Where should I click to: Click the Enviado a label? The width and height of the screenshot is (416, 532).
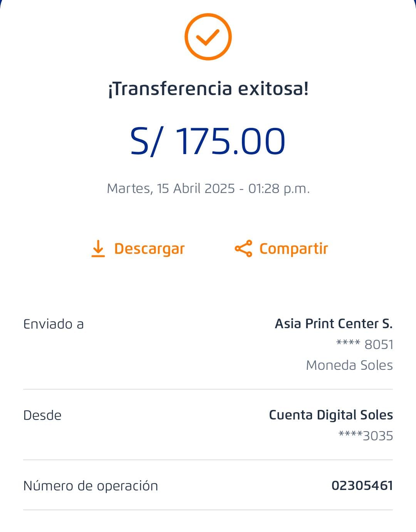[54, 324]
